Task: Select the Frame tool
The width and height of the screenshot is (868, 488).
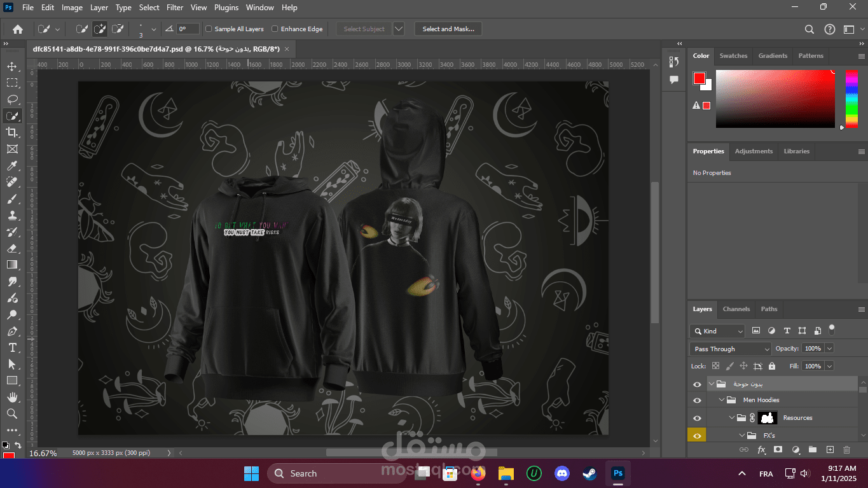Action: 12,149
